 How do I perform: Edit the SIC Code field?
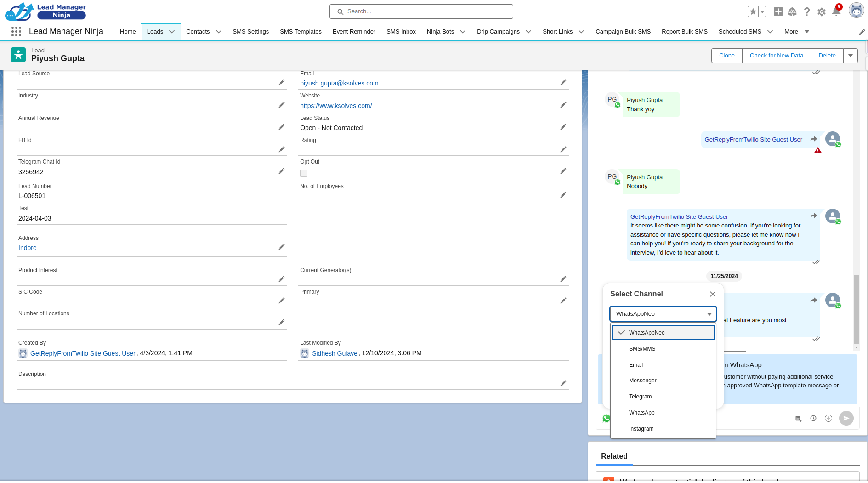click(x=282, y=301)
